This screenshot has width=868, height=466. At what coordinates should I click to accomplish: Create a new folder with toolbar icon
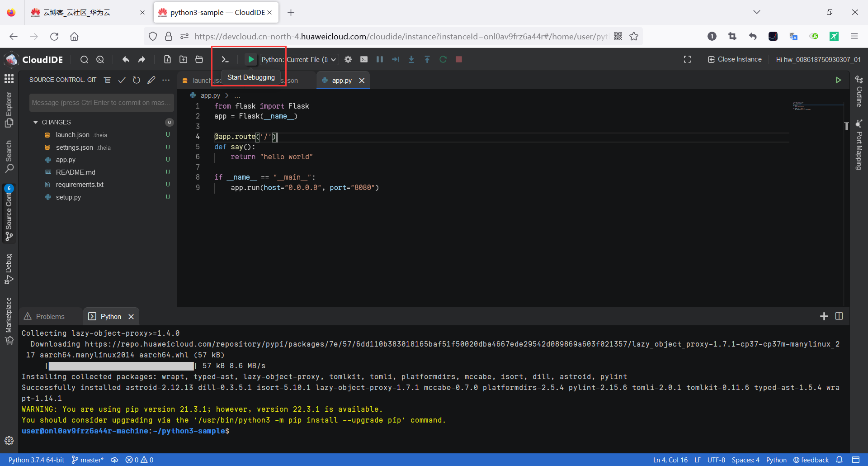pyautogui.click(x=183, y=59)
